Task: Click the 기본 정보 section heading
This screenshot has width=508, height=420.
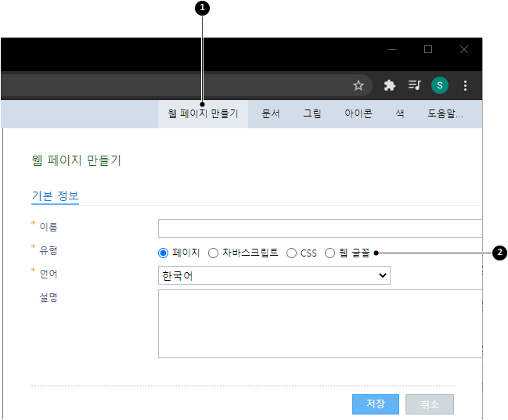Action: click(x=55, y=196)
